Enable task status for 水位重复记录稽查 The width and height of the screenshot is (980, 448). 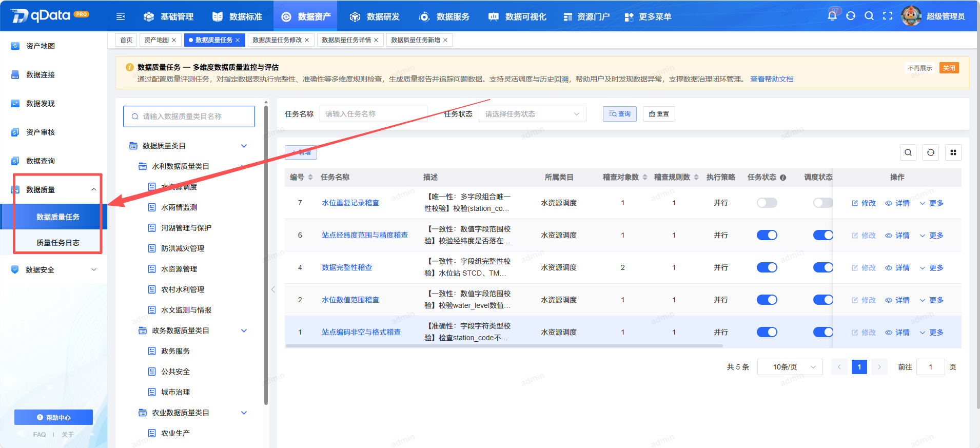pyautogui.click(x=767, y=203)
